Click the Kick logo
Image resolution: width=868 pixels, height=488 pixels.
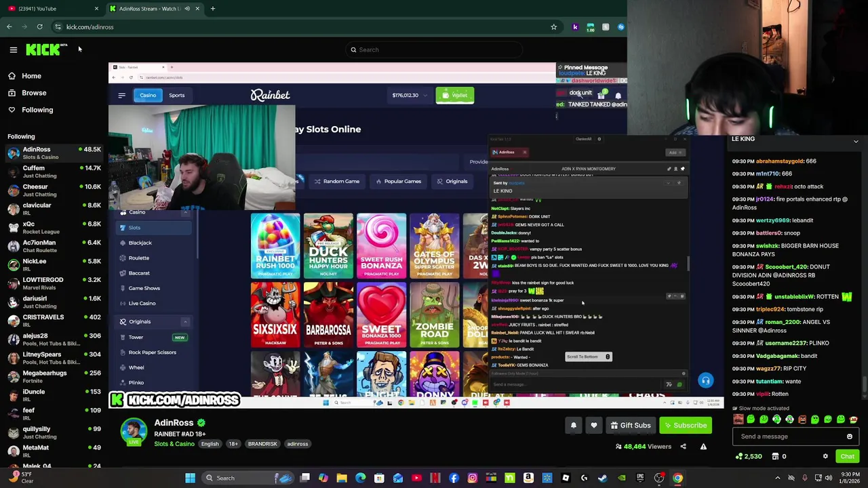pos(46,49)
